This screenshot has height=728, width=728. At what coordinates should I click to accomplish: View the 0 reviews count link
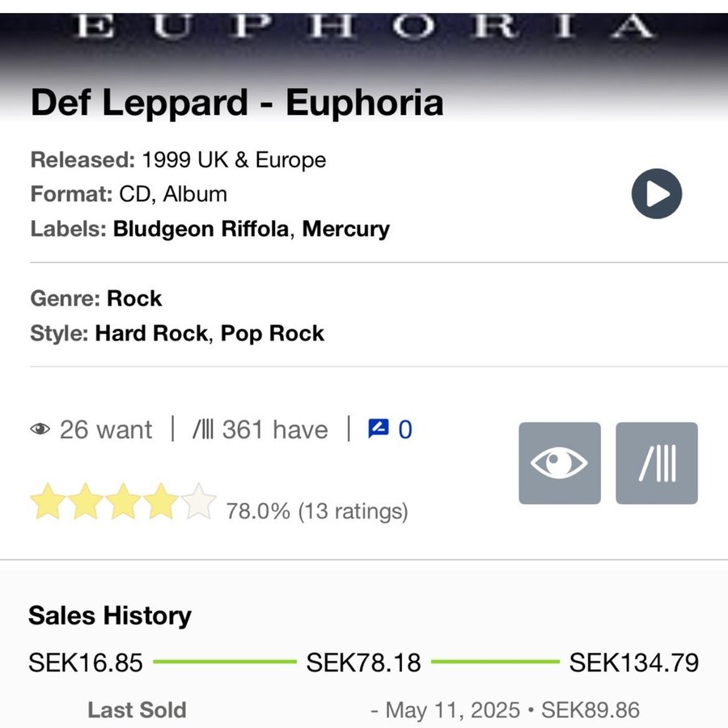[405, 430]
